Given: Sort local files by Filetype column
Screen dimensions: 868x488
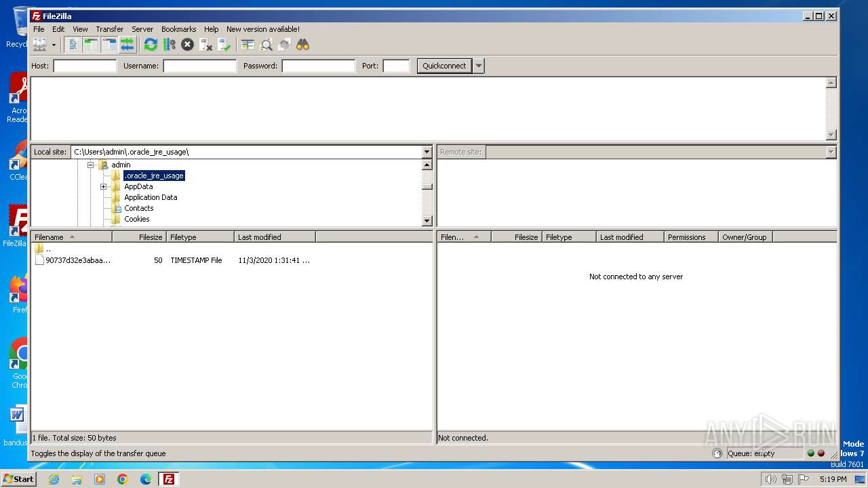Looking at the screenshot, I should click(200, 237).
